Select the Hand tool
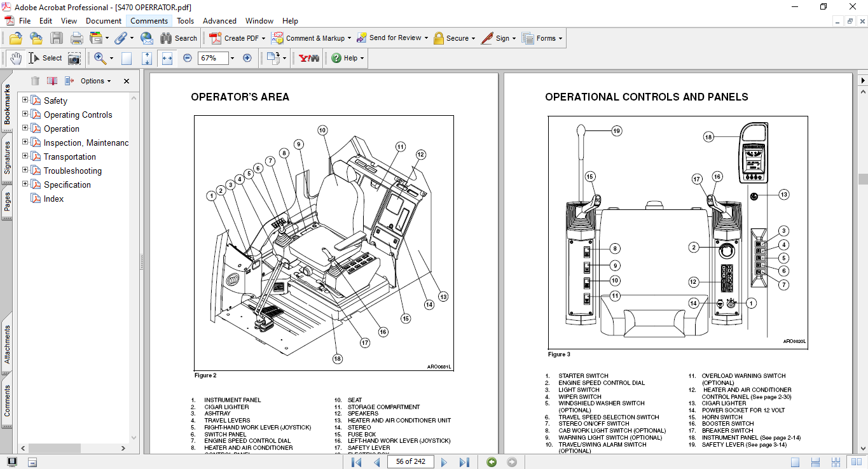The width and height of the screenshot is (868, 469). [x=15, y=58]
